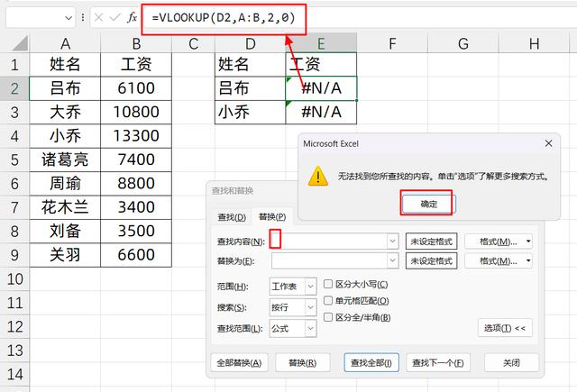Click the 替换(R) button
Viewport: 577px width, 392px height.
303,362
